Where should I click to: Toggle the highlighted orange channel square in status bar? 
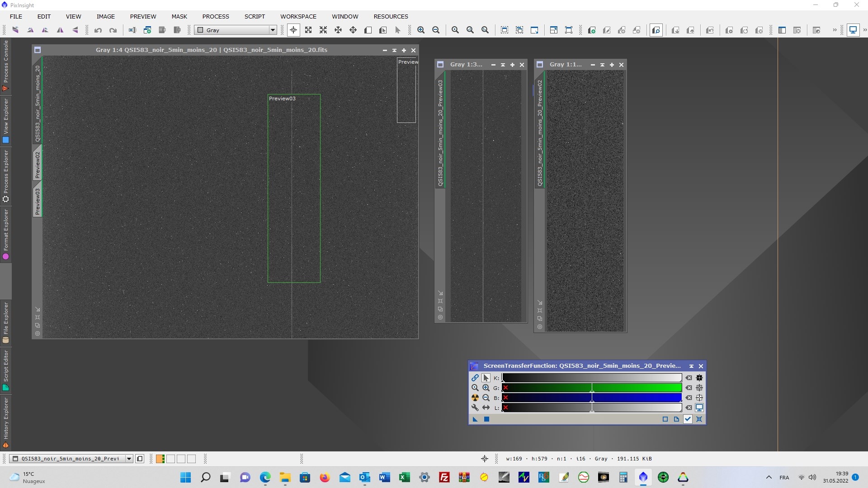(x=160, y=459)
